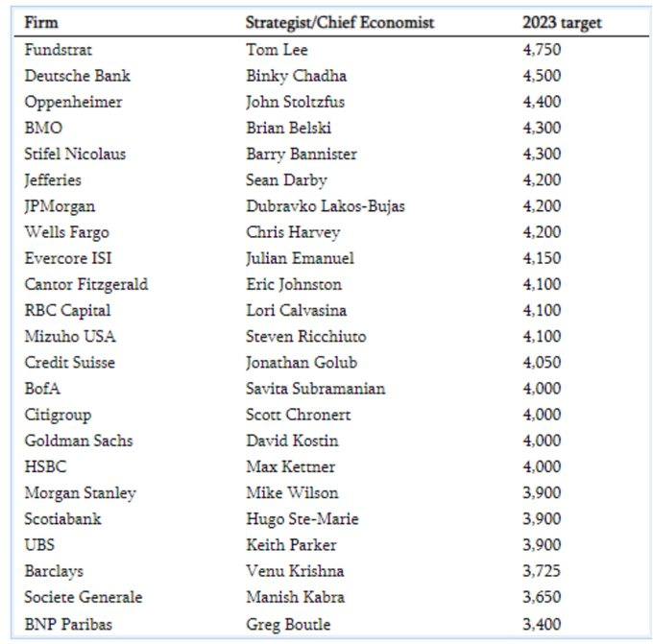Select BNP Paribas' 3,400 target
The image size is (653, 644).
pyautogui.click(x=542, y=625)
